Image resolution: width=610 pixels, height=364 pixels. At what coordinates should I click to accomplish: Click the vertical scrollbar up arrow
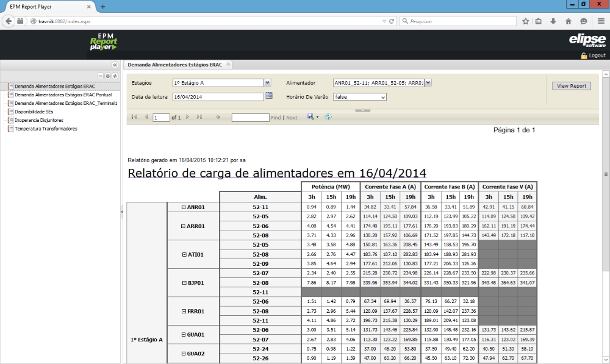coord(606,74)
